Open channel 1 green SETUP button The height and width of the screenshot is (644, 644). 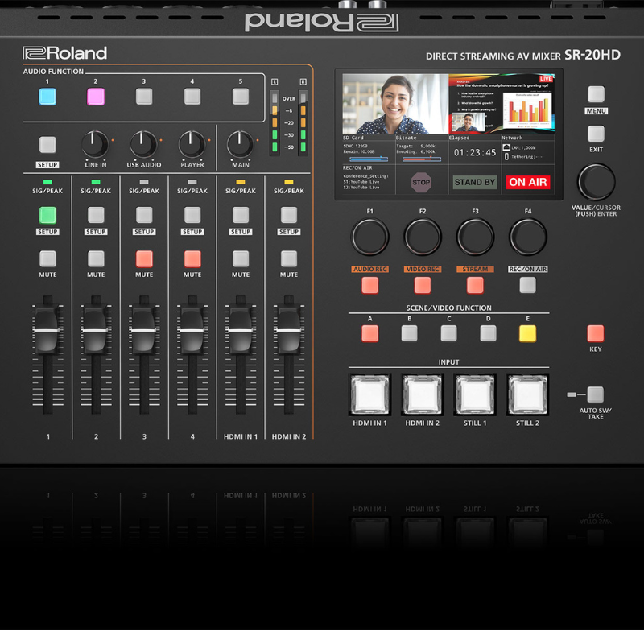click(x=47, y=215)
